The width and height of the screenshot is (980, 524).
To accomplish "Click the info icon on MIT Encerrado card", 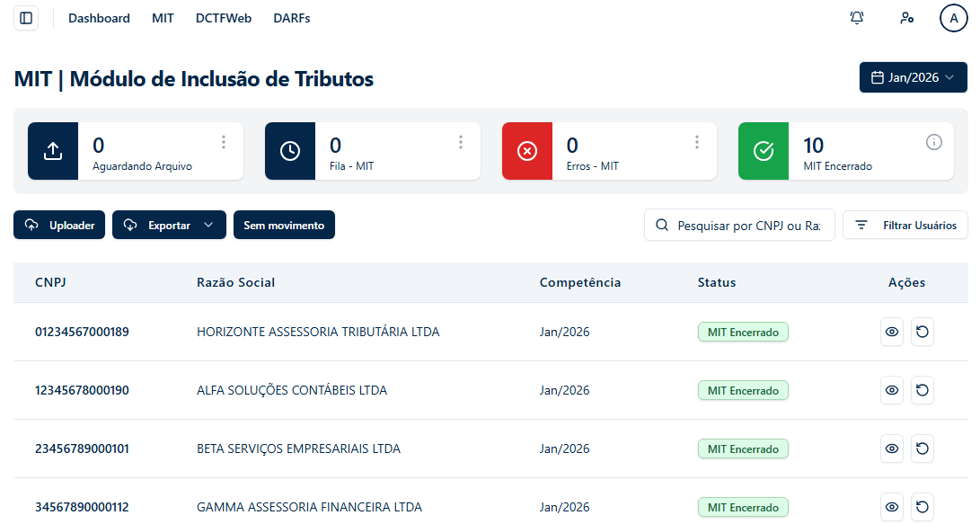I will [934, 141].
